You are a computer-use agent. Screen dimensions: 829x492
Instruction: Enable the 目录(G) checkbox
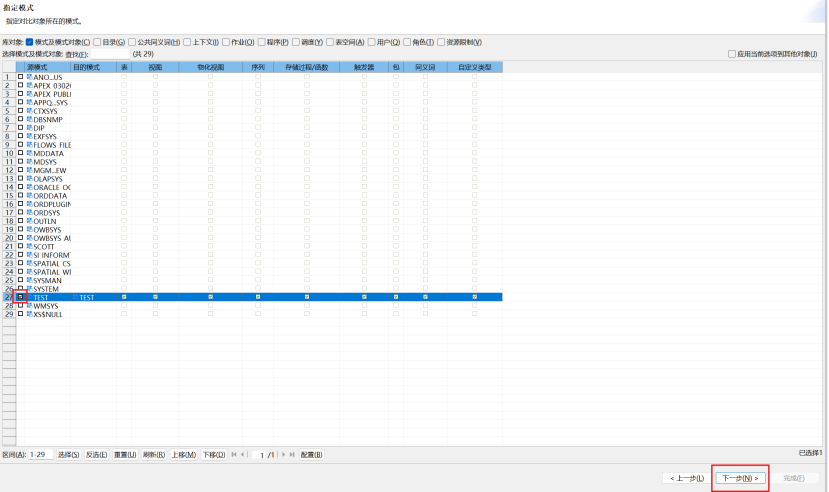coord(97,42)
